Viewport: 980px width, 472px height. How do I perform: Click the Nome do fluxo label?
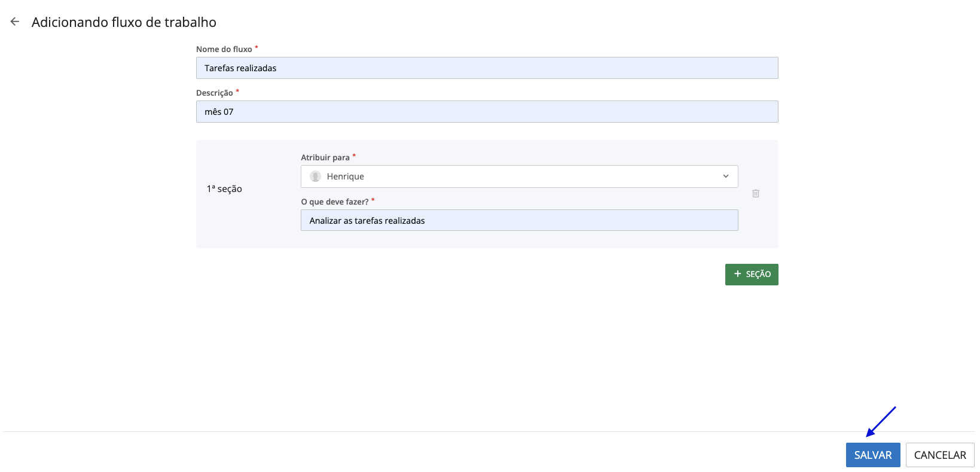click(224, 49)
